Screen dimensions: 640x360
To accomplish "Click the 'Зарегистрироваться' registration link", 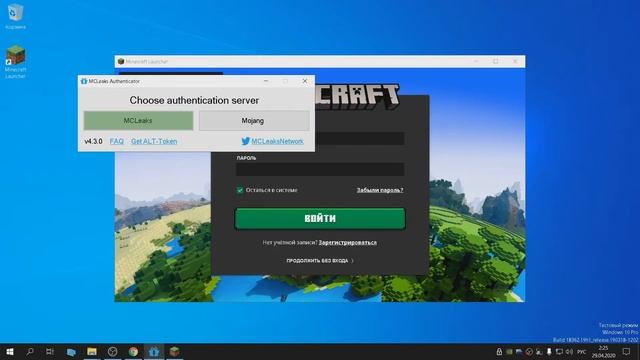I will pyautogui.click(x=348, y=242).
